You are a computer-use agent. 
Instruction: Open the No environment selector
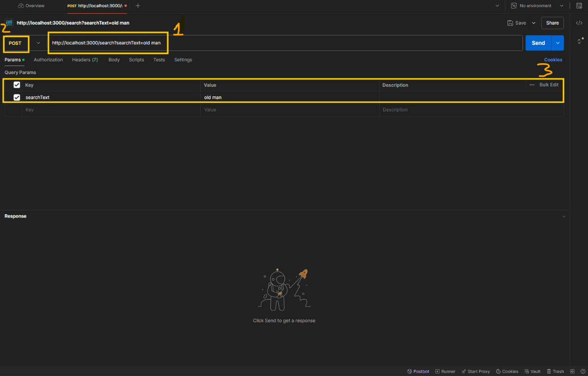(x=537, y=6)
